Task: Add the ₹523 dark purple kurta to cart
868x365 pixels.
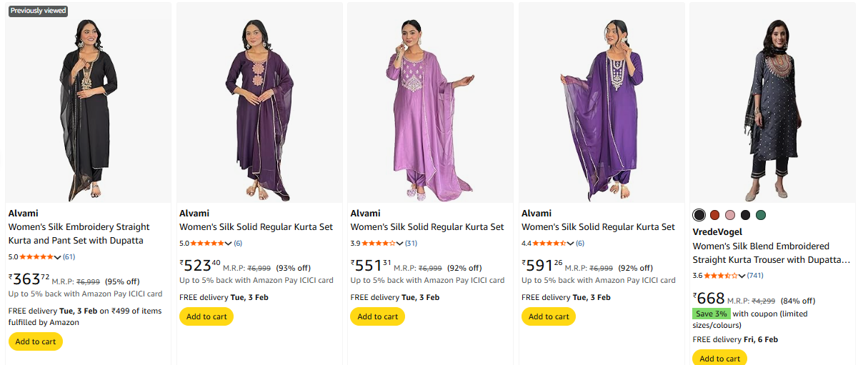Action: (206, 316)
